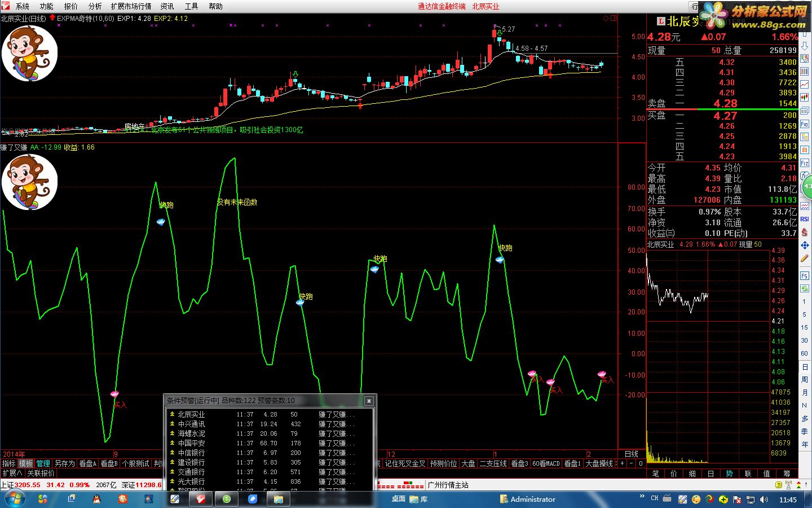Switch to the 势 trend tab
Viewport: 812px width, 508px height.
coord(729,474)
